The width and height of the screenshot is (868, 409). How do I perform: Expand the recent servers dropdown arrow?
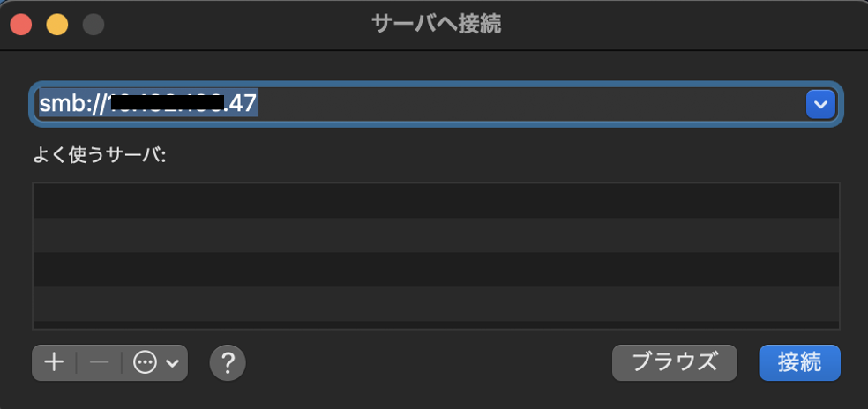click(820, 104)
